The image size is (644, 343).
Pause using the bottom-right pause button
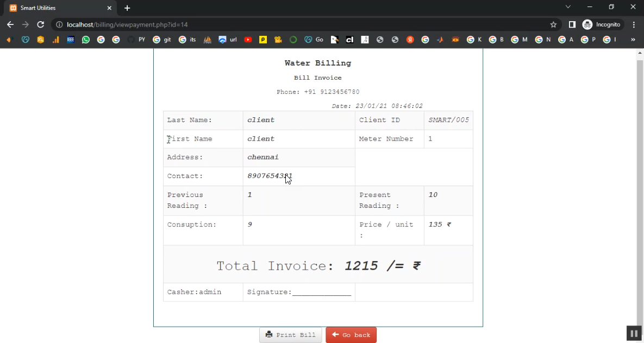tap(634, 333)
